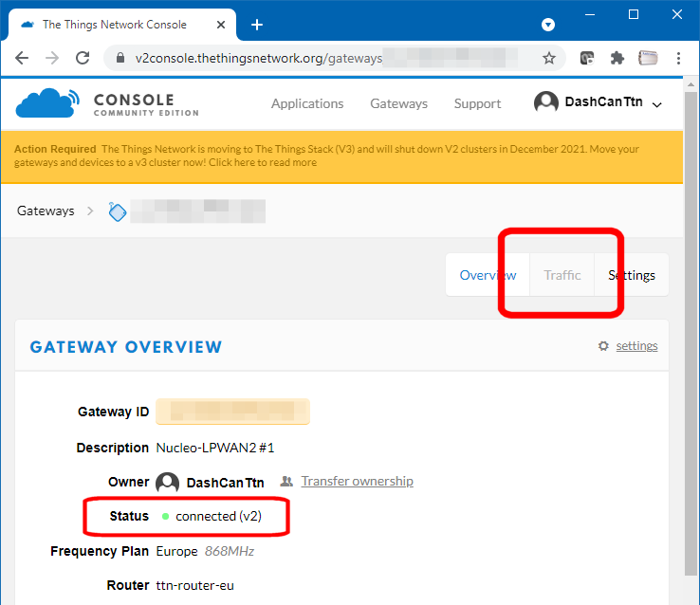Screen dimensions: 700x605
Task: Click the DashCanTtn username in header
Action: tap(603, 101)
